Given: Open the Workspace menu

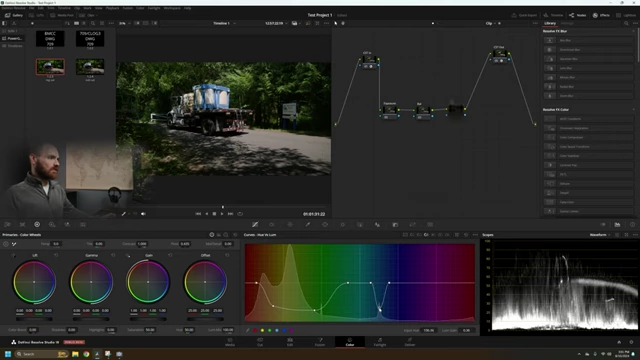Looking at the screenshot, I should (x=172, y=8).
